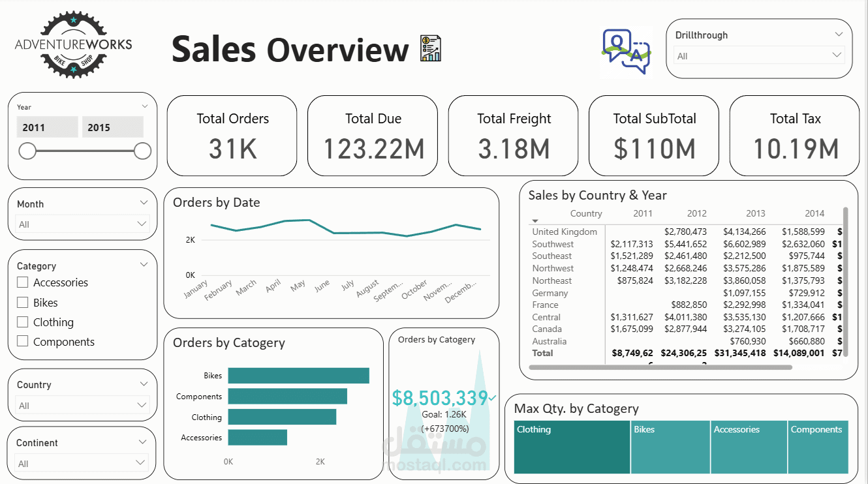The height and width of the screenshot is (484, 868).
Task: Select the France row label
Action: pos(545,305)
